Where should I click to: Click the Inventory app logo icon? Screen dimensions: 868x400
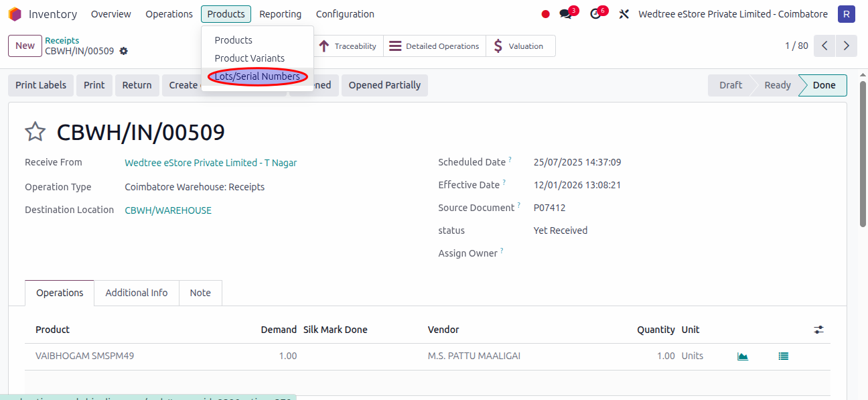[x=15, y=14]
